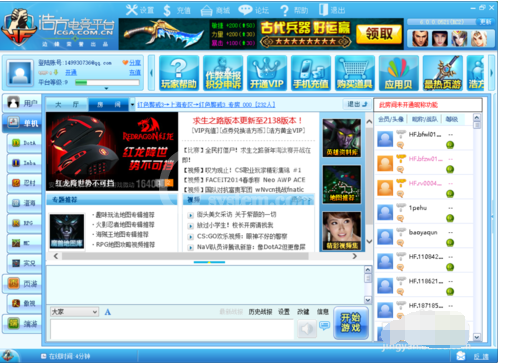
Task: Click the 开通 link beside the VIP icon
Action: (x=71, y=72)
